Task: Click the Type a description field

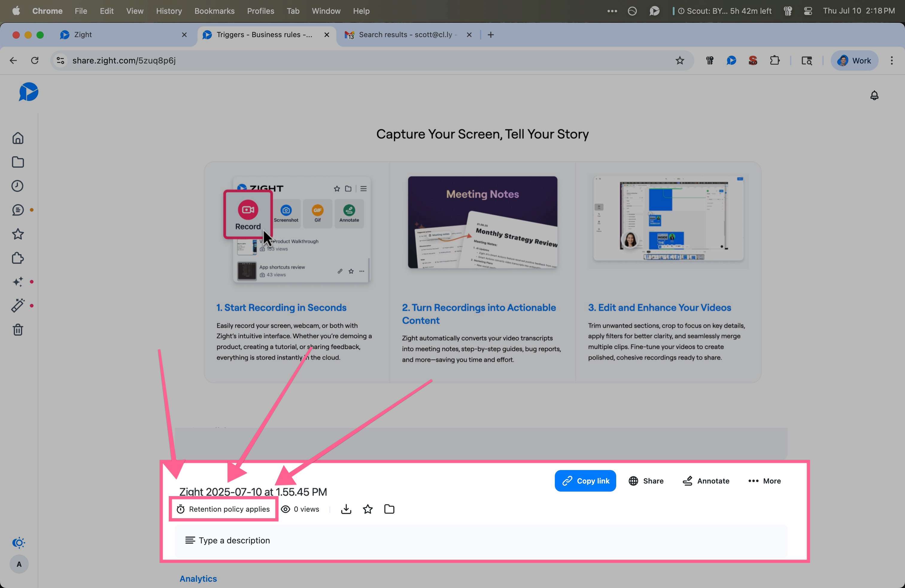Action: (x=234, y=540)
